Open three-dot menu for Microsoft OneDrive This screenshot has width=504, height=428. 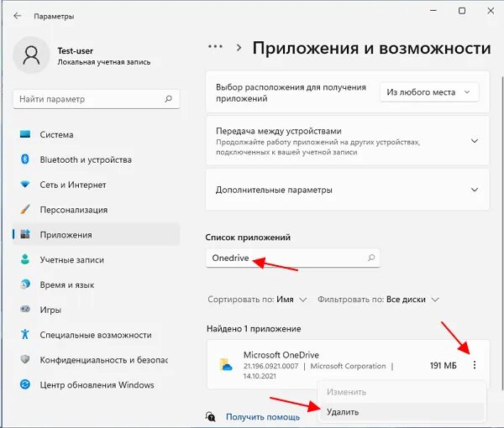click(475, 365)
